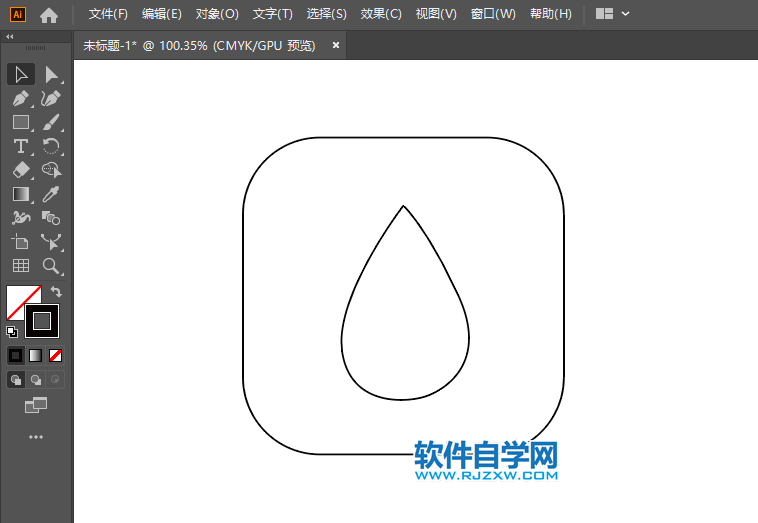Select the Type tool

(x=21, y=146)
